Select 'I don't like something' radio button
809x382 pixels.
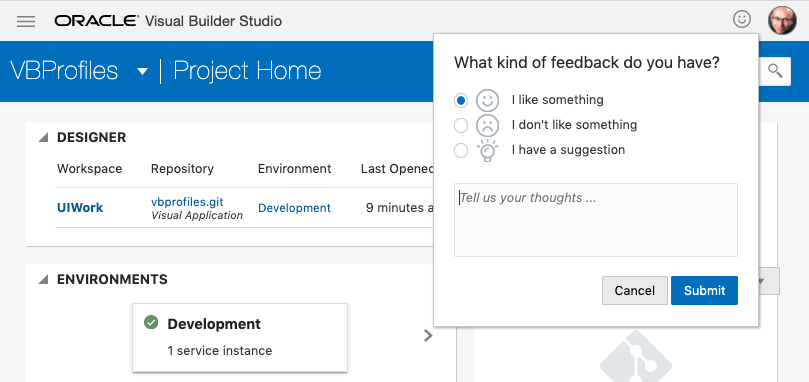point(461,125)
